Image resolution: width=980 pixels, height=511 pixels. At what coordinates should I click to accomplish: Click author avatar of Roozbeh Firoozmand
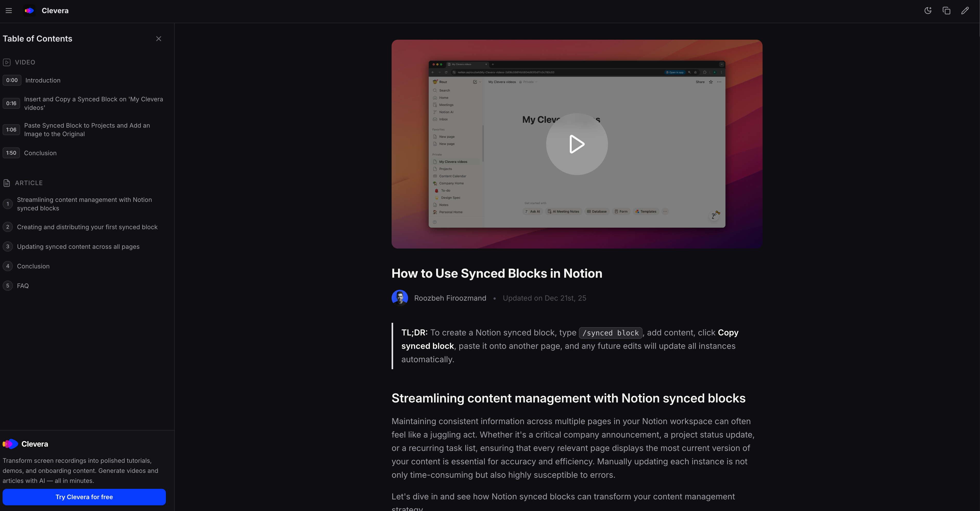[400, 298]
